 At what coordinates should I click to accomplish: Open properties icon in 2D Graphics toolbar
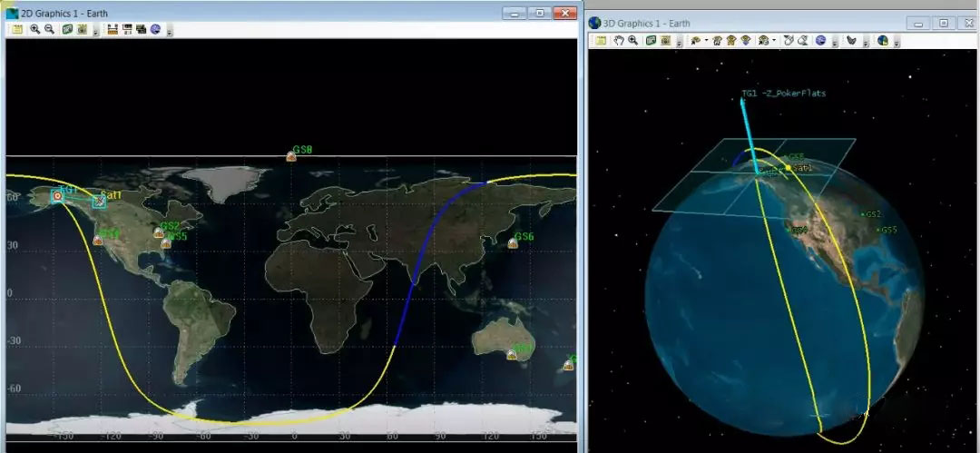pyautogui.click(x=18, y=29)
